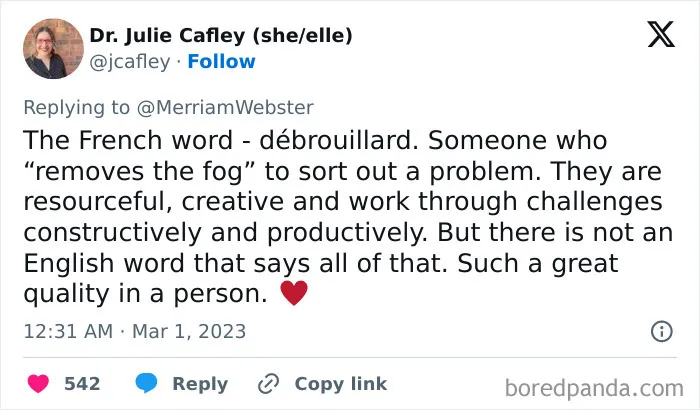Click the Copy link text

point(341,384)
